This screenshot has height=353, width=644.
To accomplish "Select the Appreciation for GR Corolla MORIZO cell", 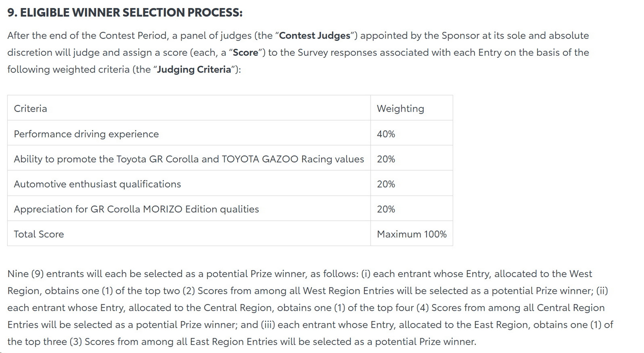I will click(x=136, y=209).
